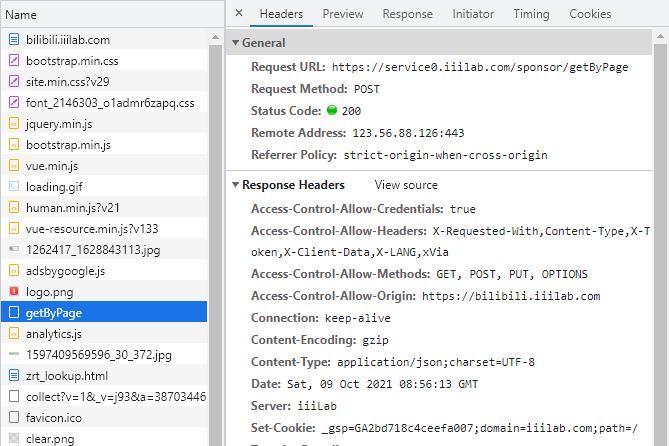The image size is (669, 446).
Task: Switch to the Initiator tab
Action: pos(473,14)
